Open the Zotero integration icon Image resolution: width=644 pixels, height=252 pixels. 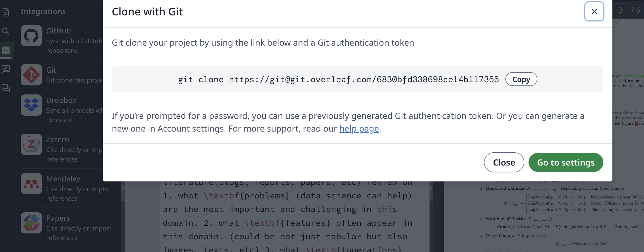click(x=31, y=144)
